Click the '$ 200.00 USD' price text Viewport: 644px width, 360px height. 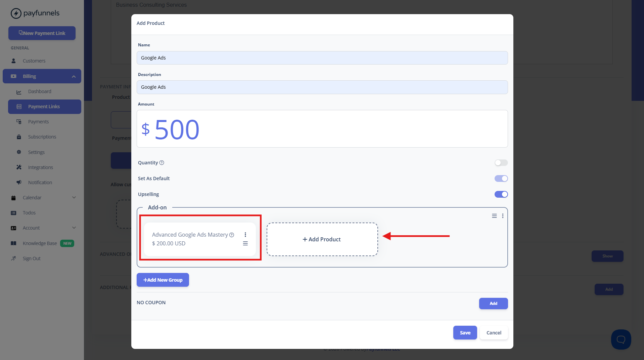(169, 243)
